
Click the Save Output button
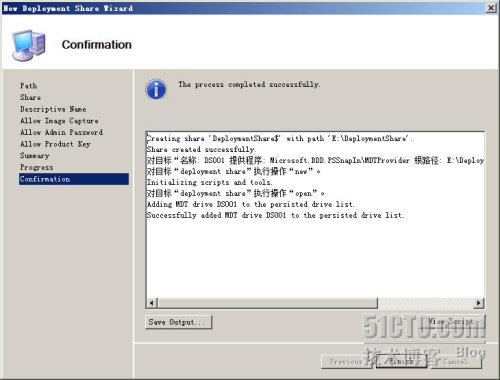tap(178, 322)
